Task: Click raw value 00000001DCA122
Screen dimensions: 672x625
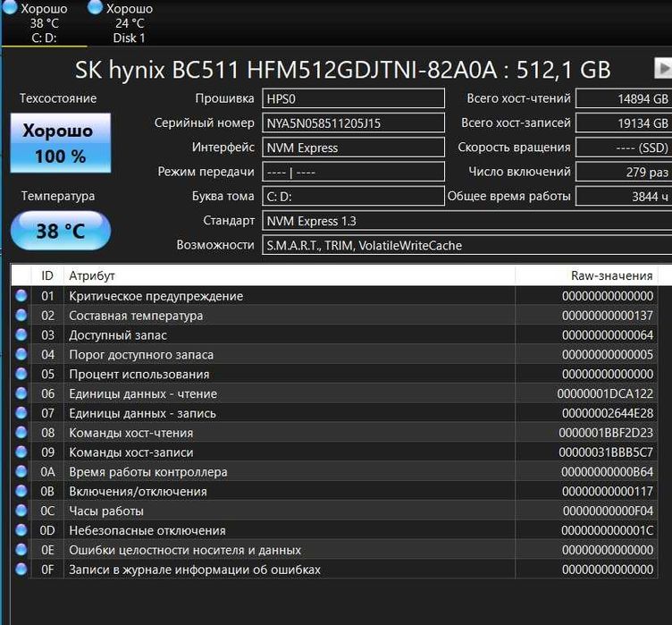Action: (x=605, y=393)
